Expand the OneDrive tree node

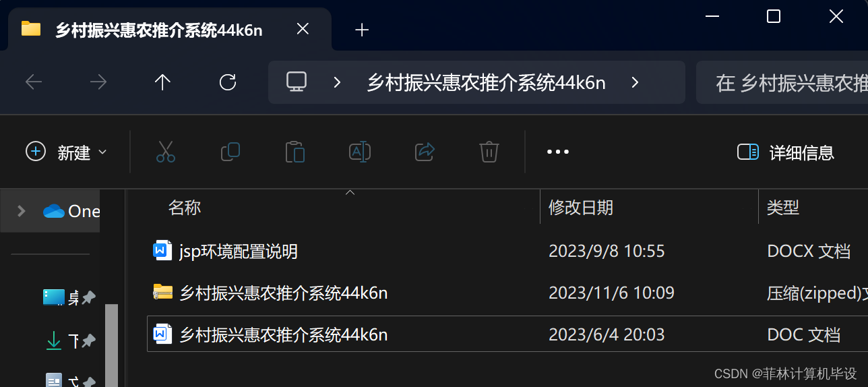point(22,211)
